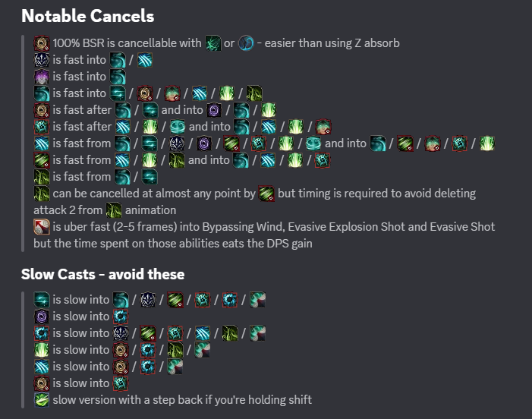This screenshot has height=419, width=532.
Task: Click the green icon before "slow version with a step back"
Action: (42, 400)
